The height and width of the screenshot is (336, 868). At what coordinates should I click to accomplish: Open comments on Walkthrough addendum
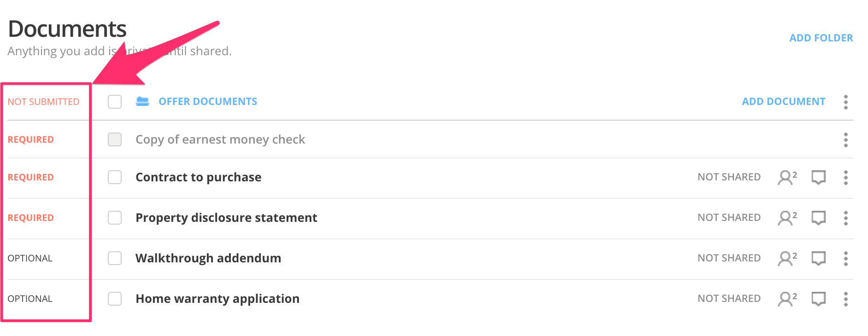pyautogui.click(x=818, y=258)
